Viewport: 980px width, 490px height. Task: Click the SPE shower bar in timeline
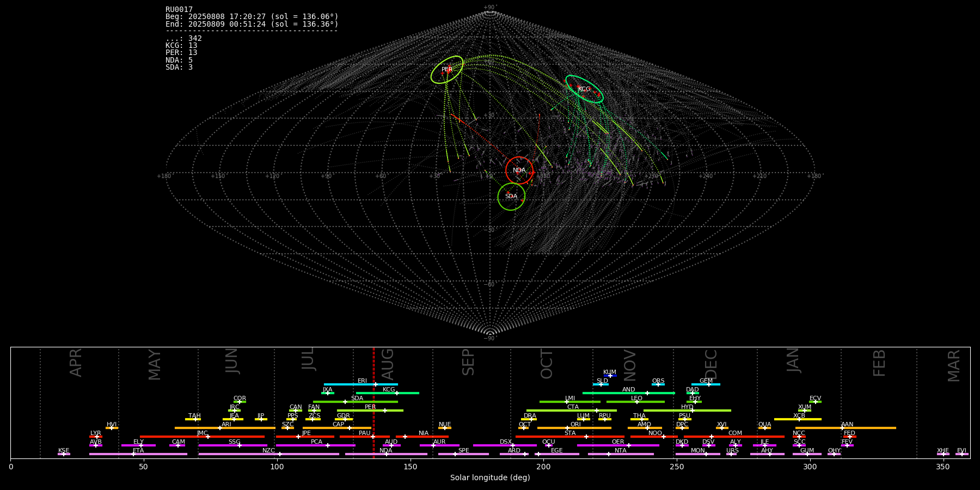[463, 454]
